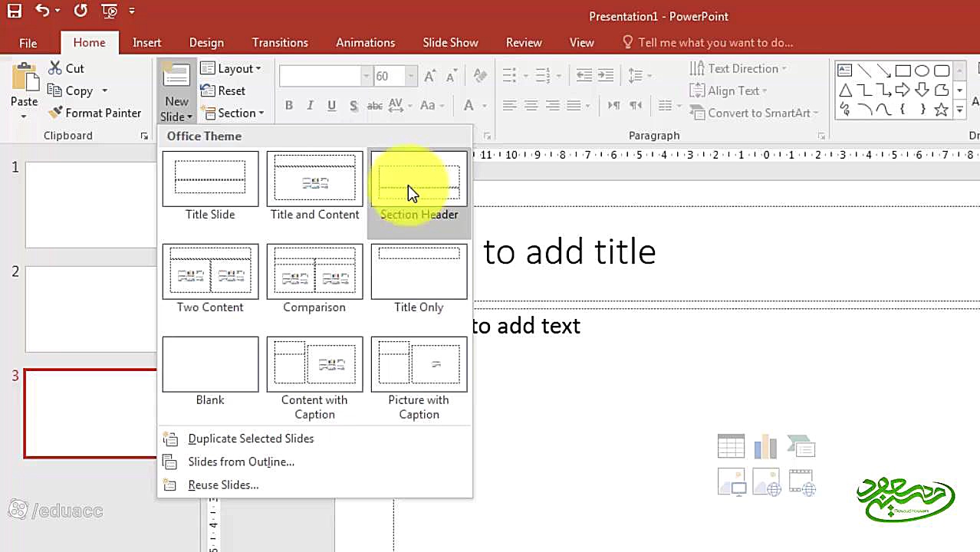
Task: Select the Blank layout
Action: [x=210, y=372]
